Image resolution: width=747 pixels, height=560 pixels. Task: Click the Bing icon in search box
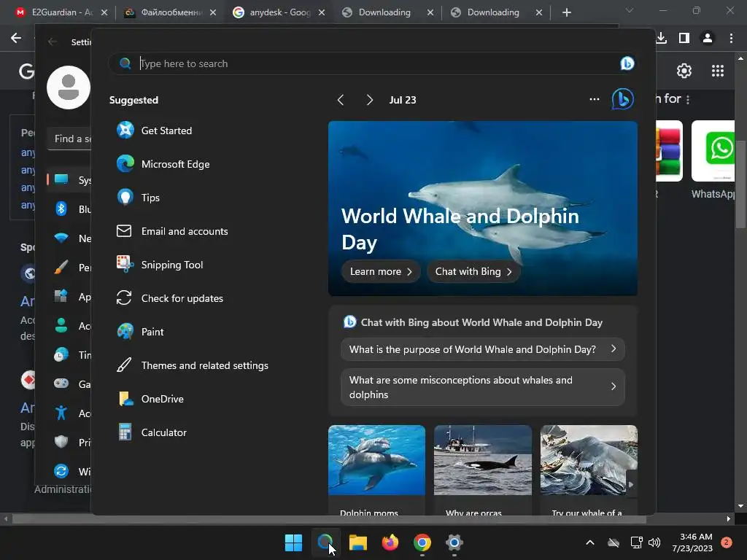(627, 63)
